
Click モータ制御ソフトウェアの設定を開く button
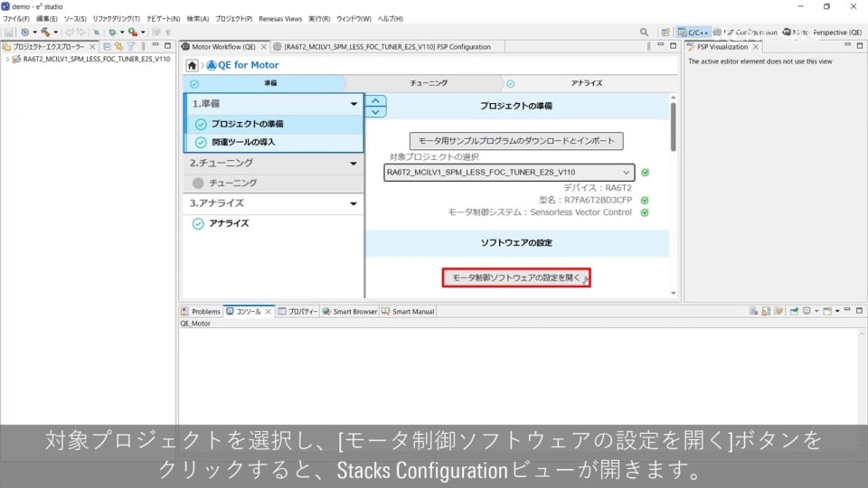point(515,277)
